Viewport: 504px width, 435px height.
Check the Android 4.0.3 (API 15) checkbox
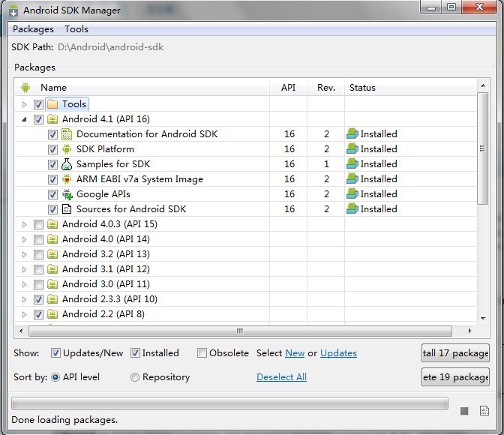click(38, 224)
